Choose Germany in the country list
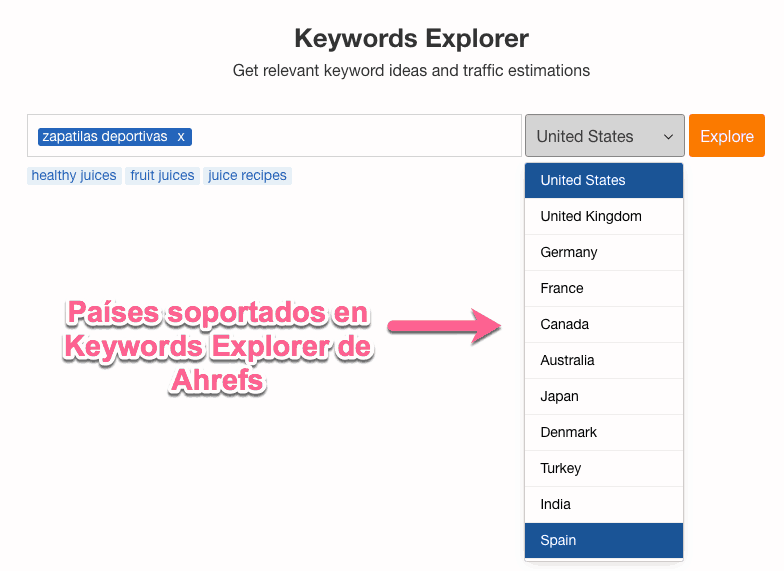The image size is (784, 571). (604, 252)
